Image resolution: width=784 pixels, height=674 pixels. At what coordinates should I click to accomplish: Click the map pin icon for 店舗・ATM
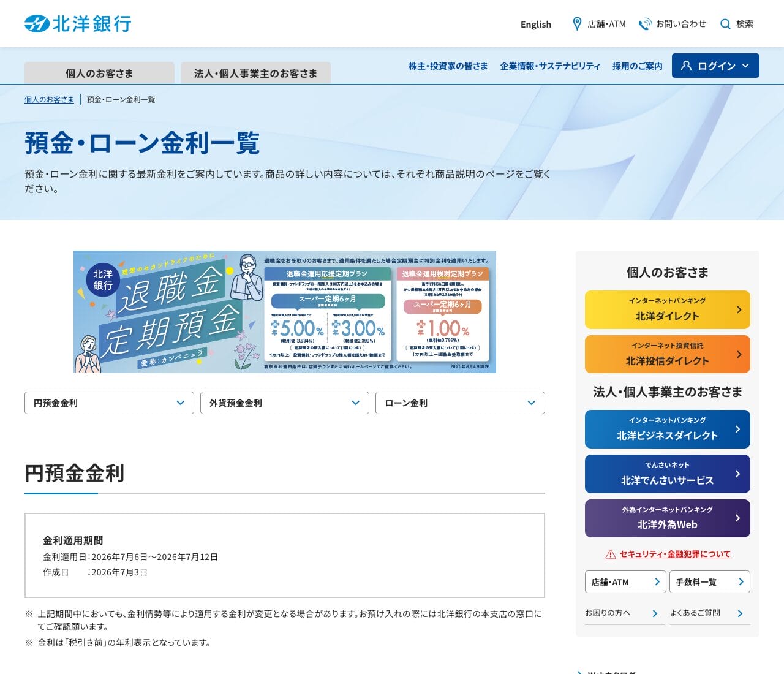click(577, 24)
